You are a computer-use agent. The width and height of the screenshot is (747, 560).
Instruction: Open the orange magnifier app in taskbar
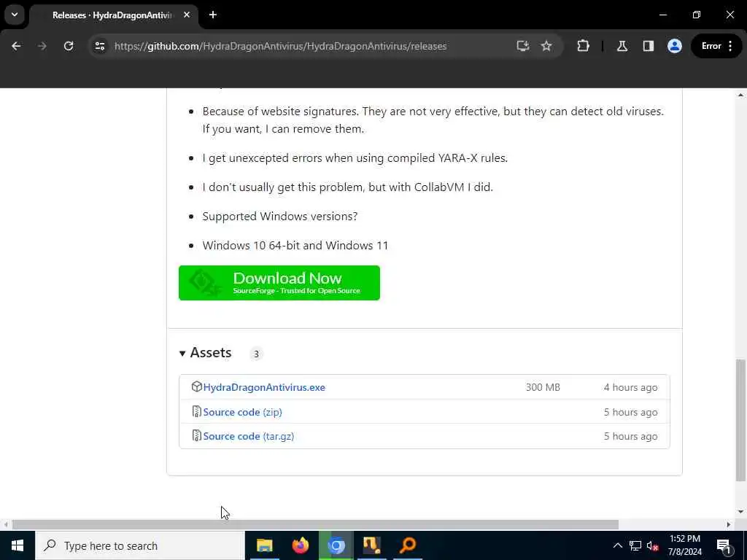tap(408, 545)
